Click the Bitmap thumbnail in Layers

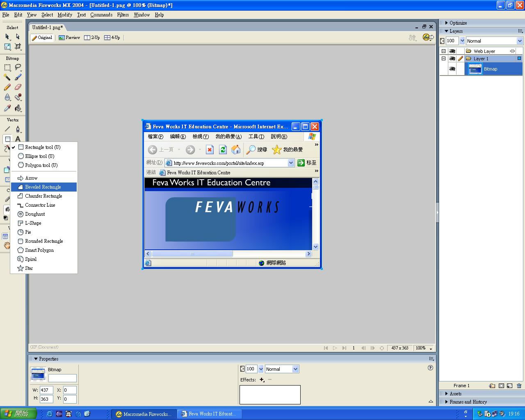[x=475, y=69]
